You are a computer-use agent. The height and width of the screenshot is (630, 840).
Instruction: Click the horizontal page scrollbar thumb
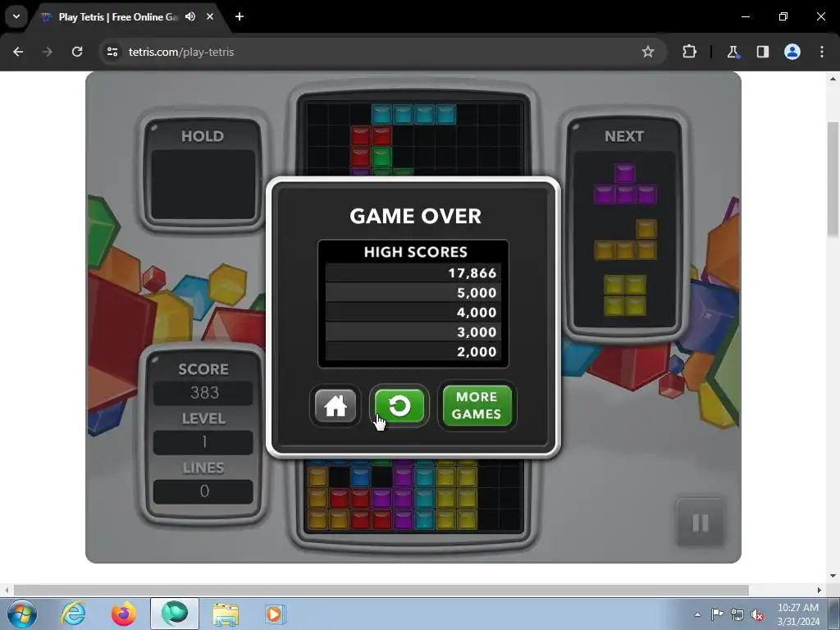point(381,590)
